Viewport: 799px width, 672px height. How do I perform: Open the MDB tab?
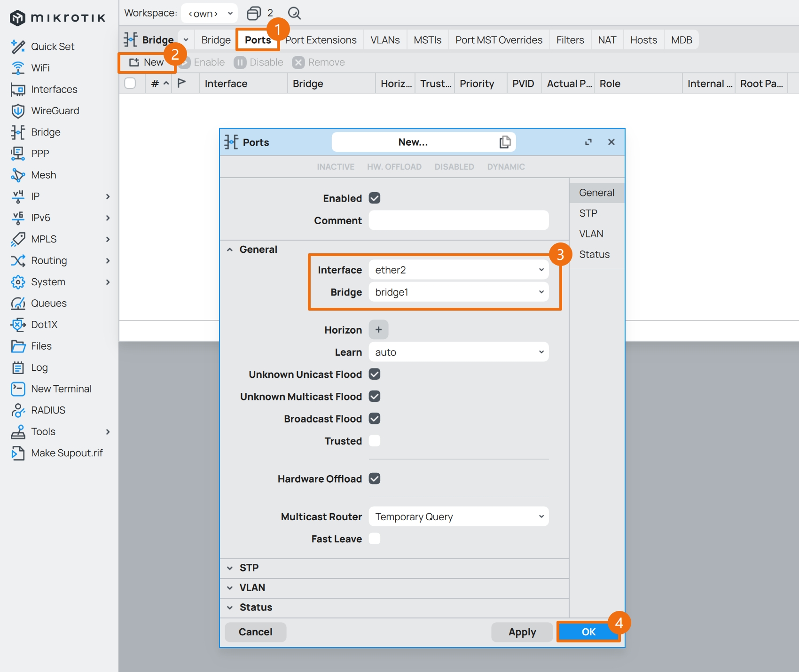coord(681,40)
